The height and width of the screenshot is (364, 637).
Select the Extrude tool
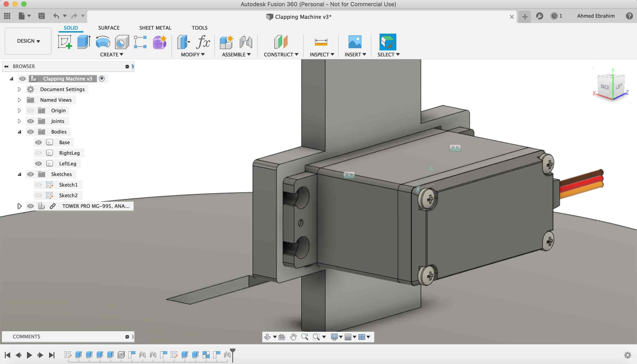tap(84, 42)
